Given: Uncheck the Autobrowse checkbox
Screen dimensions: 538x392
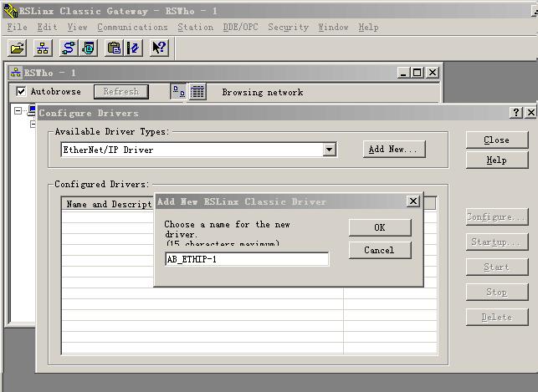Looking at the screenshot, I should point(21,91).
